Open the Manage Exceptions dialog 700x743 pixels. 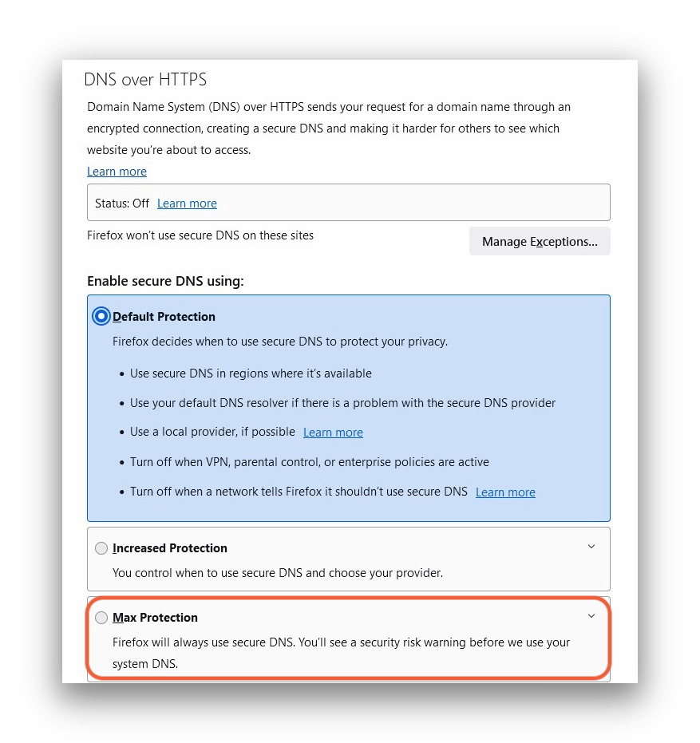click(x=540, y=241)
